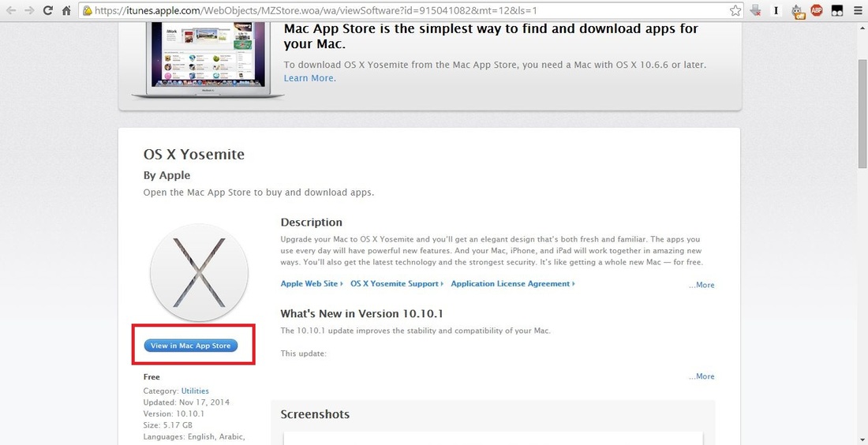Go back using the browser back arrow
The height and width of the screenshot is (445, 868).
coord(10,10)
